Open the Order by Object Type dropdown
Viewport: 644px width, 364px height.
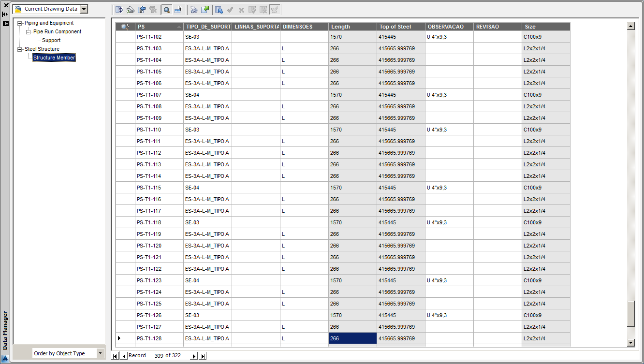pyautogui.click(x=100, y=353)
